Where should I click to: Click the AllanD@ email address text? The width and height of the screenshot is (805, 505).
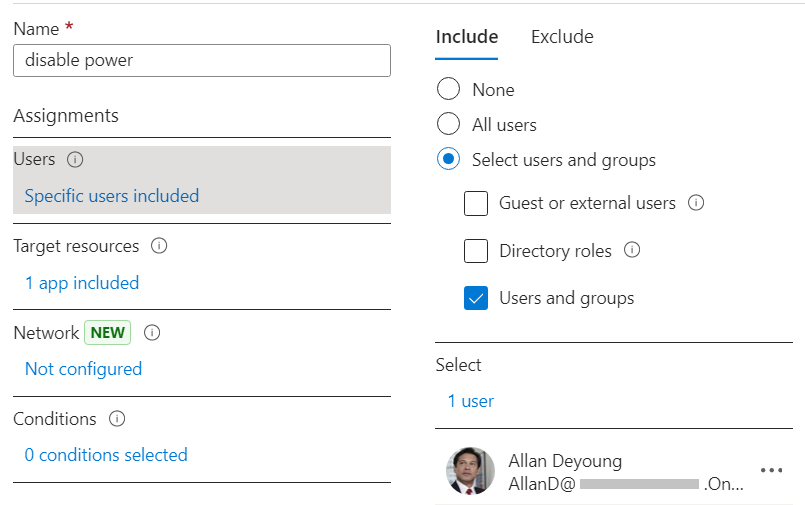(626, 483)
